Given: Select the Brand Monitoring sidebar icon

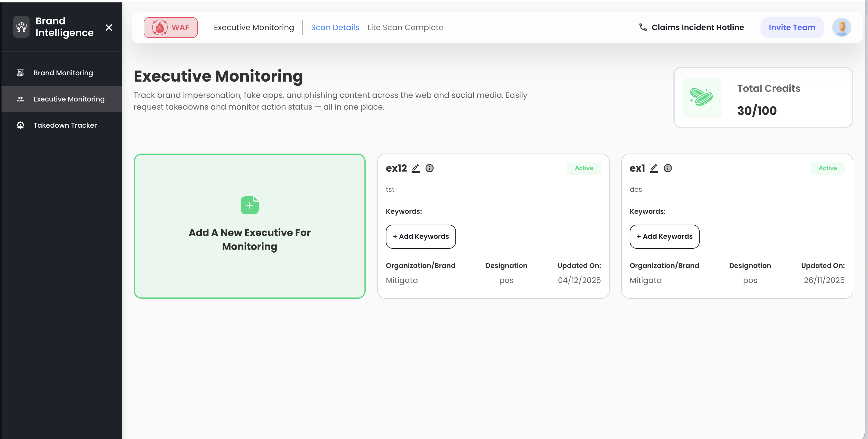Looking at the screenshot, I should pos(20,73).
